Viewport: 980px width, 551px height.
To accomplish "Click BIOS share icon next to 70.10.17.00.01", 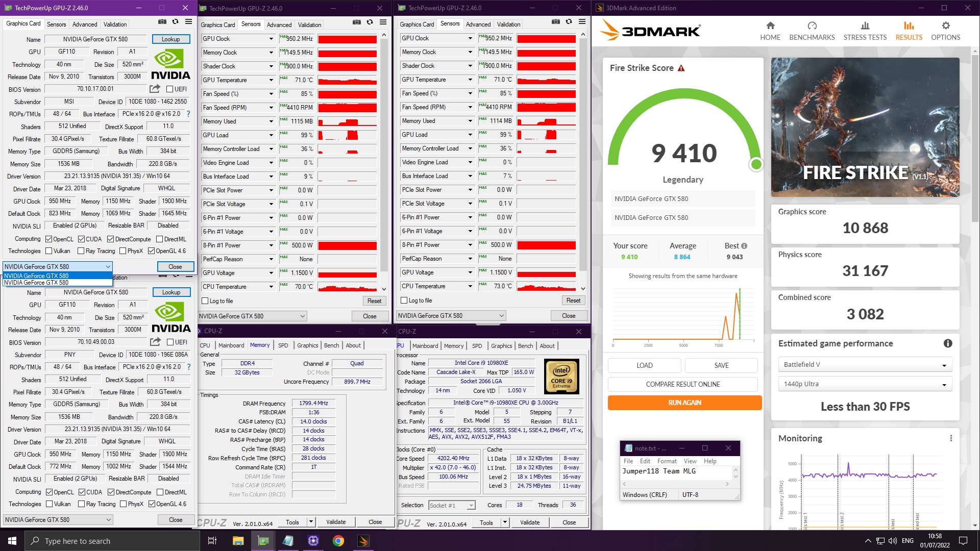I will point(155,89).
